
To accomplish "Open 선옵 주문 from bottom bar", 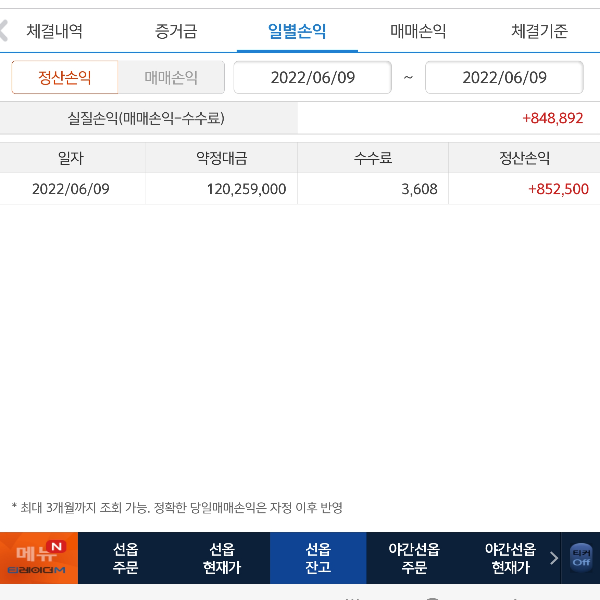I will pos(126,558).
